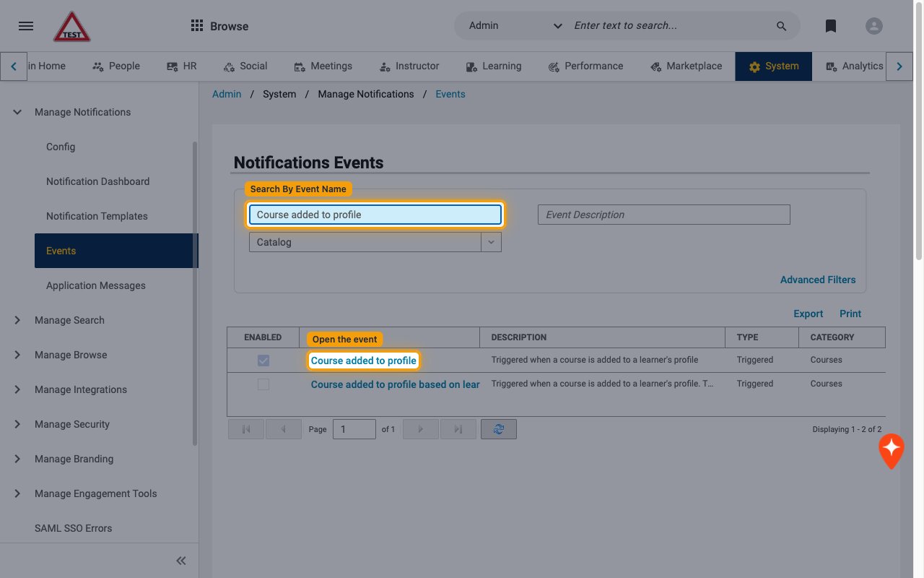Image resolution: width=924 pixels, height=578 pixels.
Task: Open Notification Templates in sidebar
Action: (97, 216)
